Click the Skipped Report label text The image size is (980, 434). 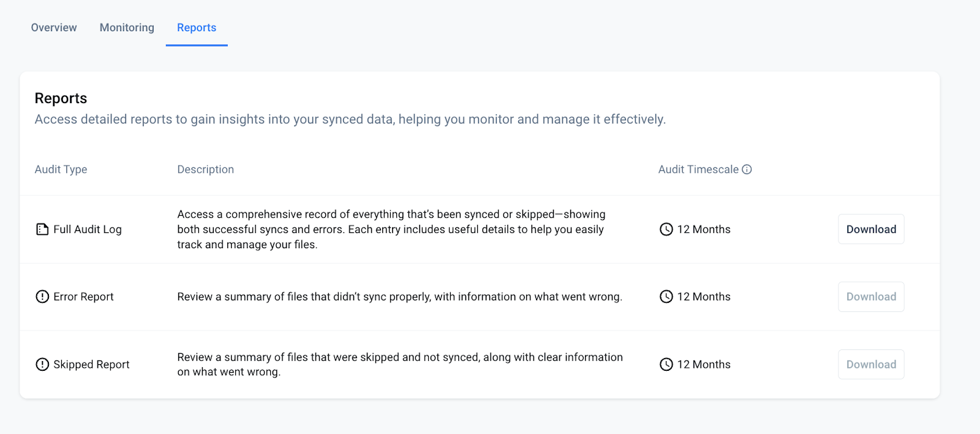point(91,364)
